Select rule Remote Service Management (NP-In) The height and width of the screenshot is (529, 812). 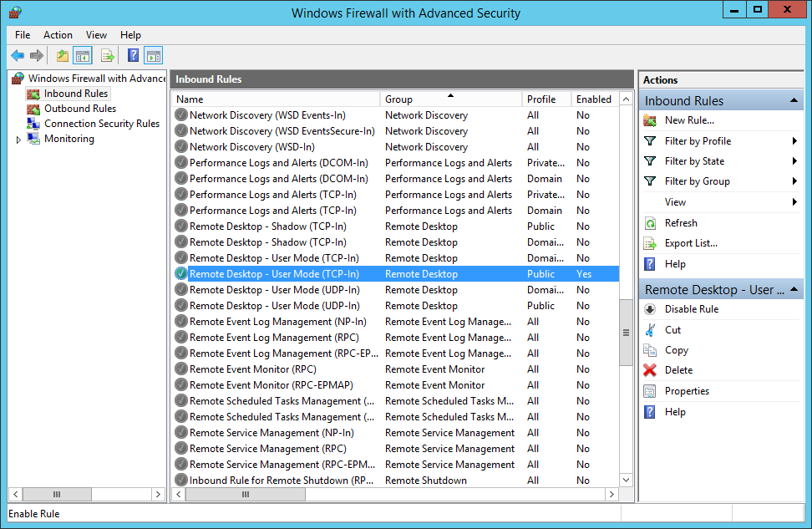coord(396,433)
